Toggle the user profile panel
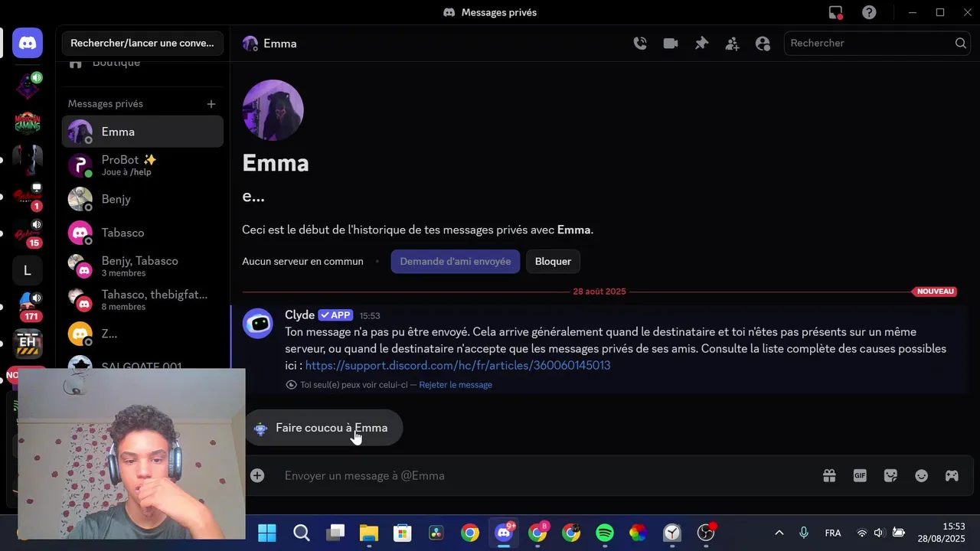 click(763, 44)
